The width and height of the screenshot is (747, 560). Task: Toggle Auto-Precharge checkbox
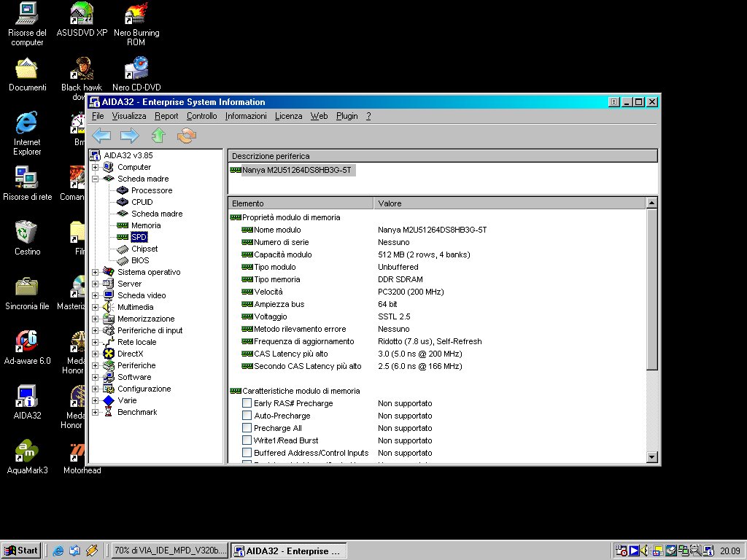point(247,416)
